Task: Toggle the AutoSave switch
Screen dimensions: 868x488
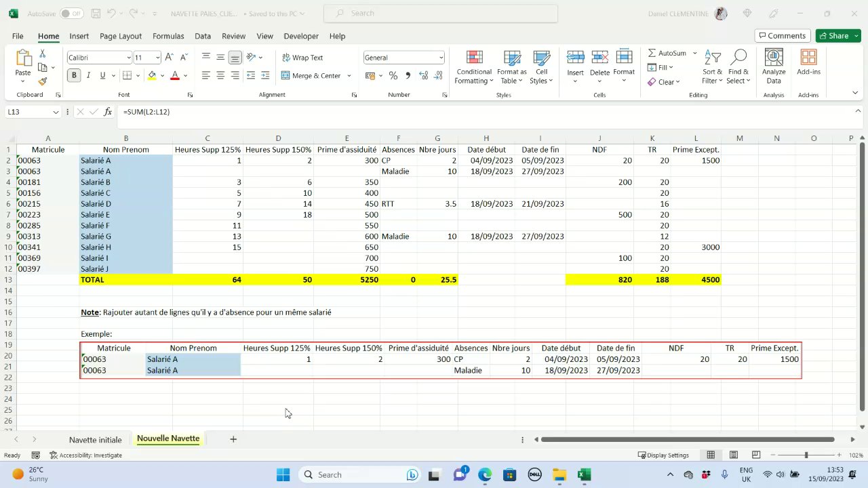Action: (71, 14)
